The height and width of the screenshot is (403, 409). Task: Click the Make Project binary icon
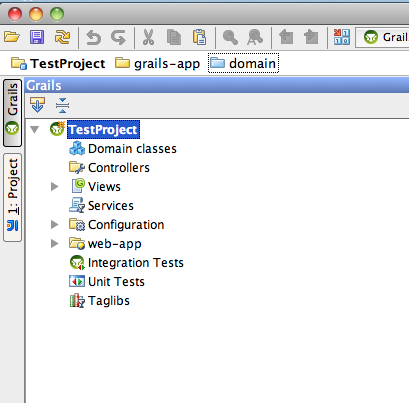pyautogui.click(x=342, y=37)
